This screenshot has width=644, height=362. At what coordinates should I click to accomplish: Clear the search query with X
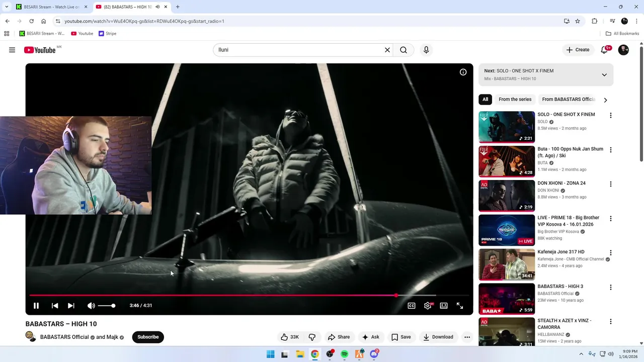pyautogui.click(x=387, y=50)
